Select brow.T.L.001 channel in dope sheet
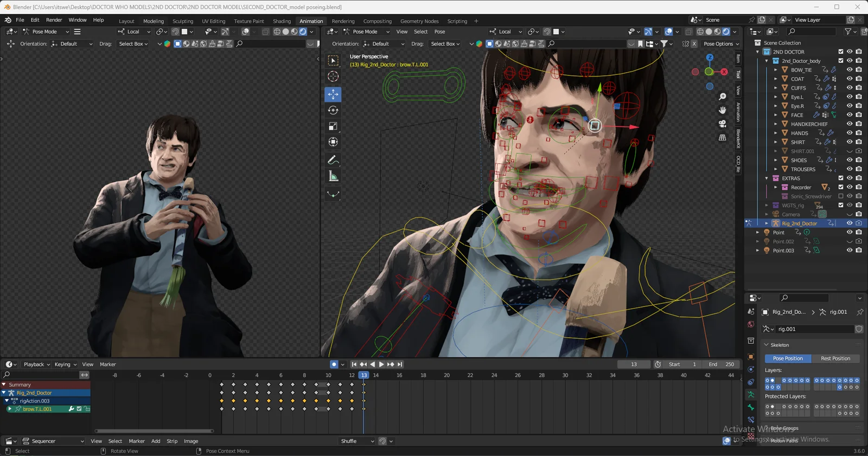Screen dimensions: 868x456 tap(37, 409)
